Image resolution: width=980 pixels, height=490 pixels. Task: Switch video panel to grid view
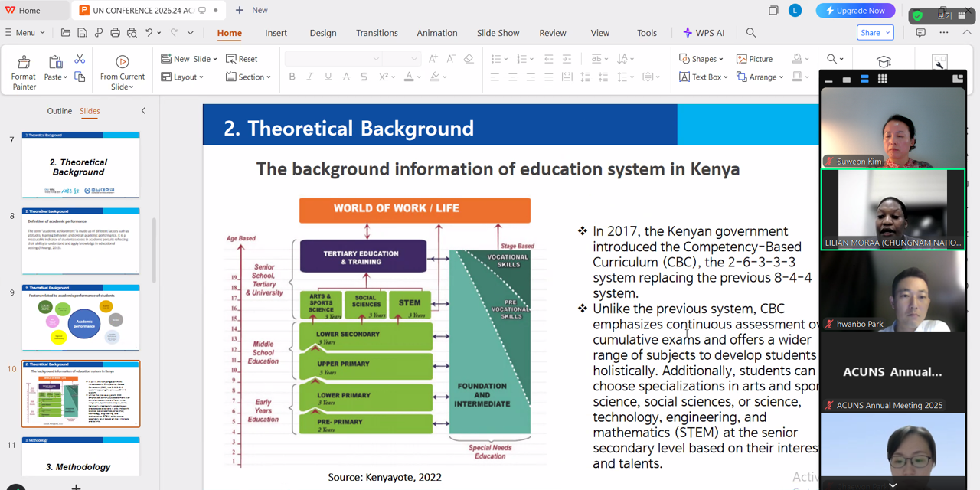click(x=882, y=79)
